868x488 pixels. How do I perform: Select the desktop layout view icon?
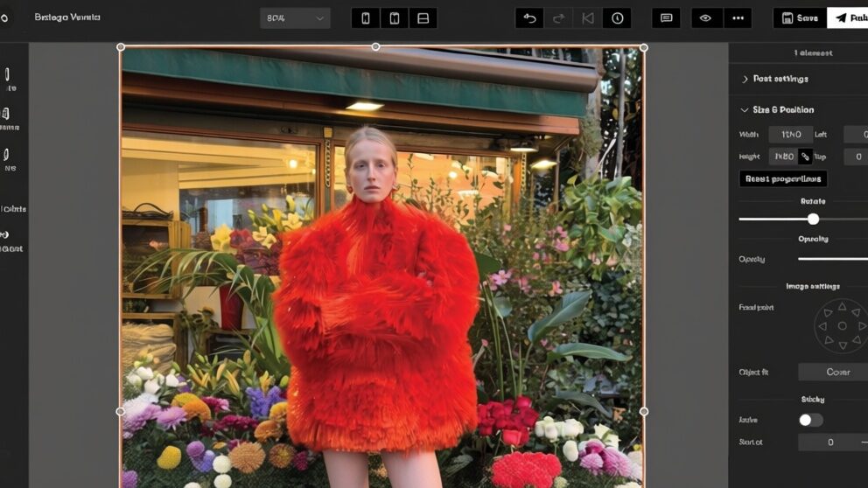423,18
